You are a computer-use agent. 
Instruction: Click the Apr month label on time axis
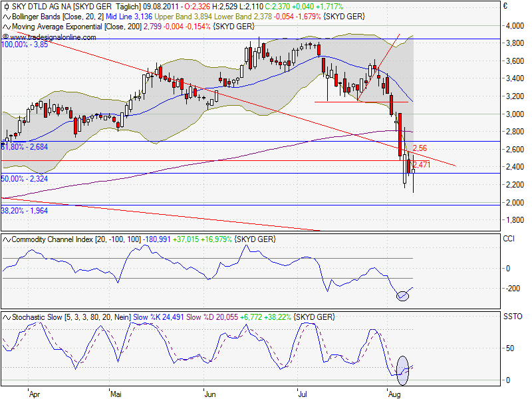(x=35, y=394)
